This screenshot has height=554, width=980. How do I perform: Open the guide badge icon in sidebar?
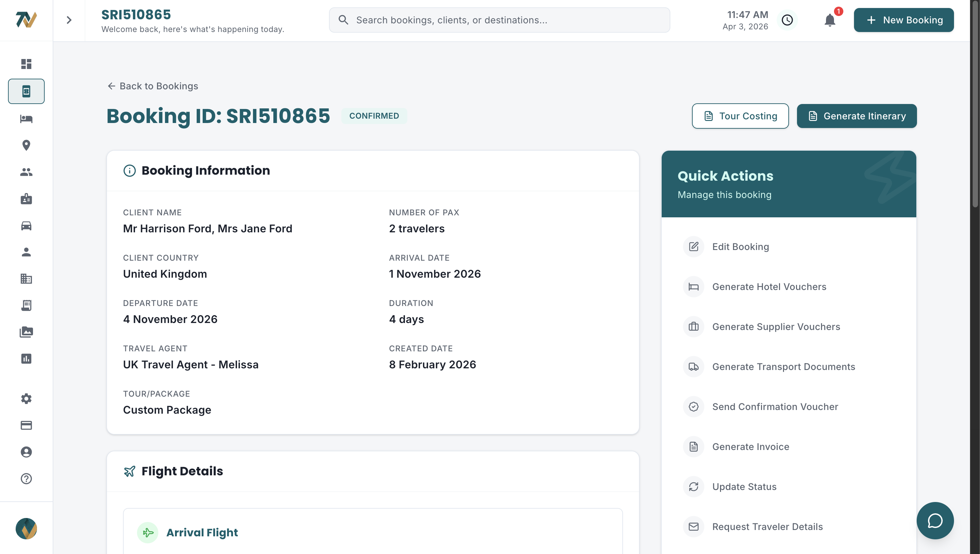click(26, 199)
